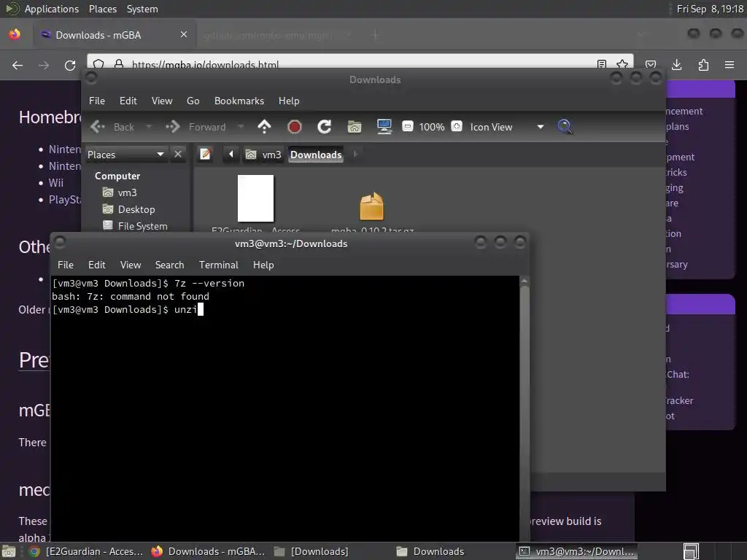The height and width of the screenshot is (560, 747).
Task: Reload the Downloads folder view
Action: pos(325,127)
